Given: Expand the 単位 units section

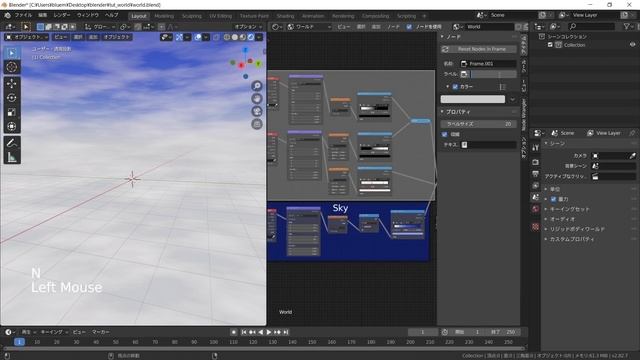Looking at the screenshot, I should [x=546, y=189].
